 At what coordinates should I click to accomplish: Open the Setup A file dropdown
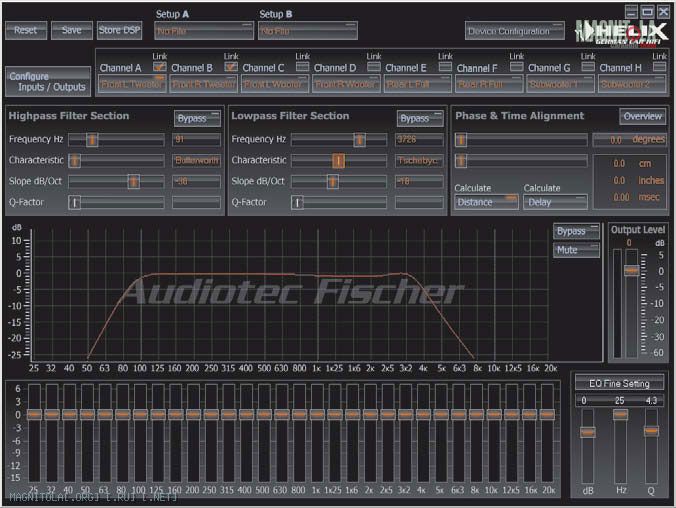pyautogui.click(x=204, y=31)
